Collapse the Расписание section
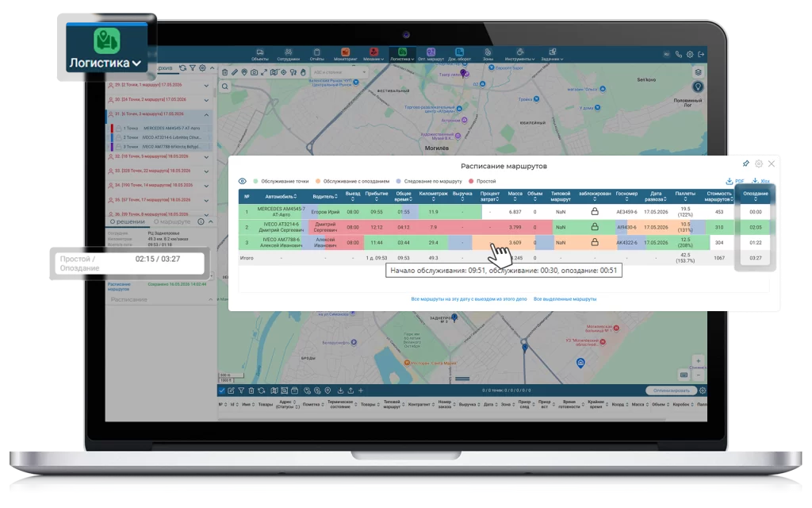 coord(210,299)
